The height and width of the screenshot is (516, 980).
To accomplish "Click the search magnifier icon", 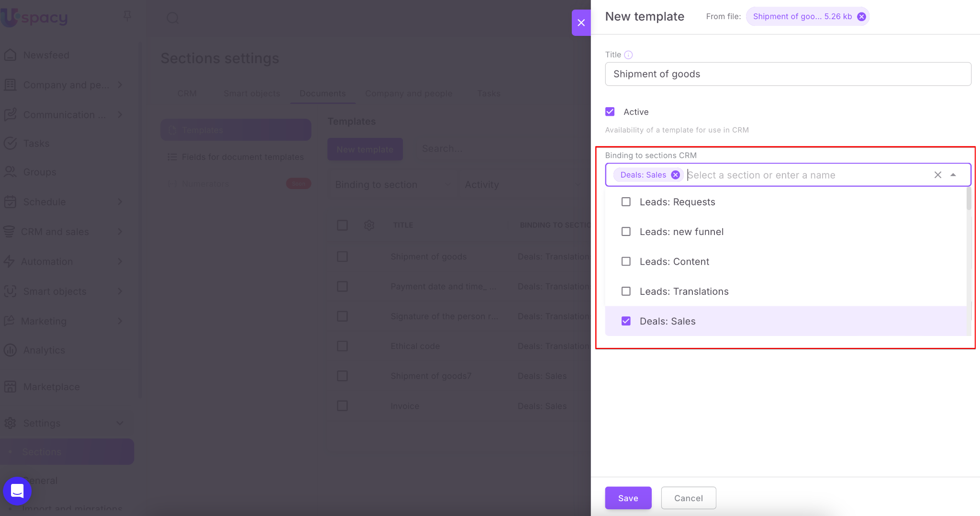I will point(172,18).
